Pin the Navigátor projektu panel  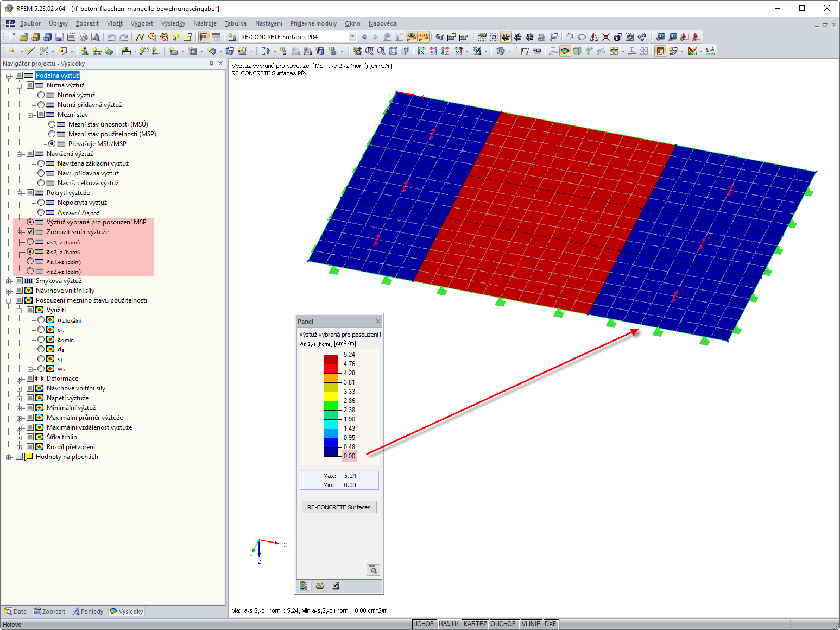coord(211,64)
